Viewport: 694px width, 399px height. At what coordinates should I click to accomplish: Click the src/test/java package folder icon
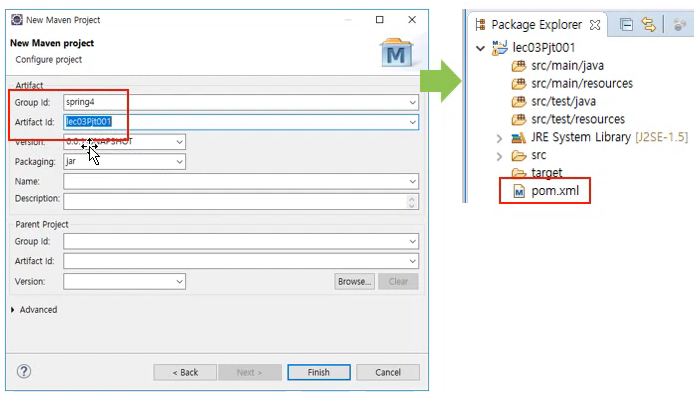519,101
